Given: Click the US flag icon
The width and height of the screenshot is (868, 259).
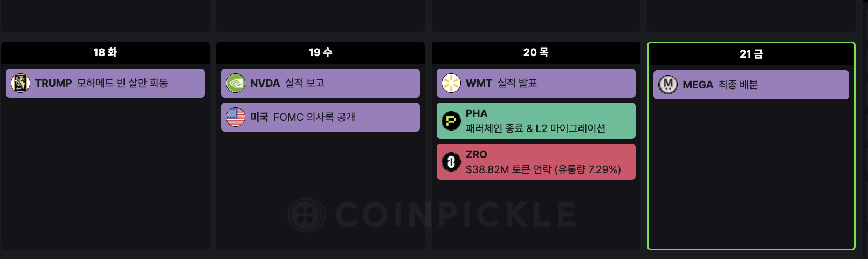Looking at the screenshot, I should click(236, 117).
